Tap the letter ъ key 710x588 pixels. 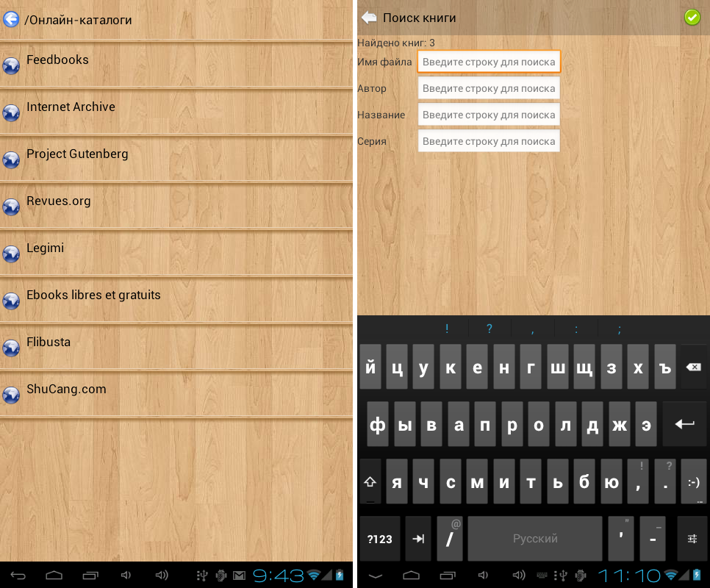[x=665, y=367]
